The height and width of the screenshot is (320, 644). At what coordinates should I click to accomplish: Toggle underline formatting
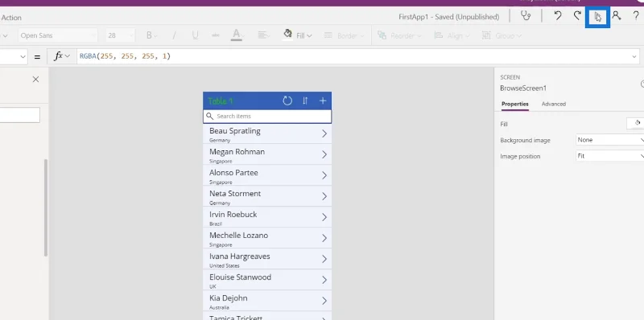[x=195, y=35]
